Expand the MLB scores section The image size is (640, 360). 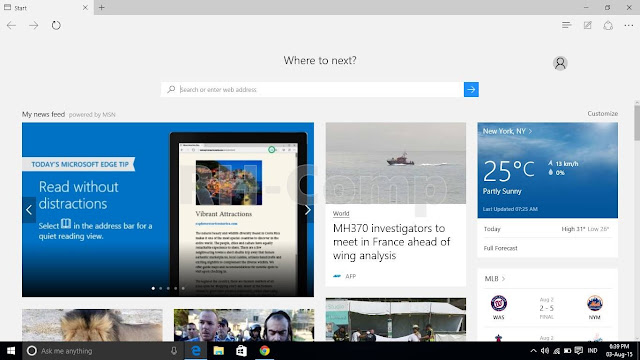pos(495,278)
